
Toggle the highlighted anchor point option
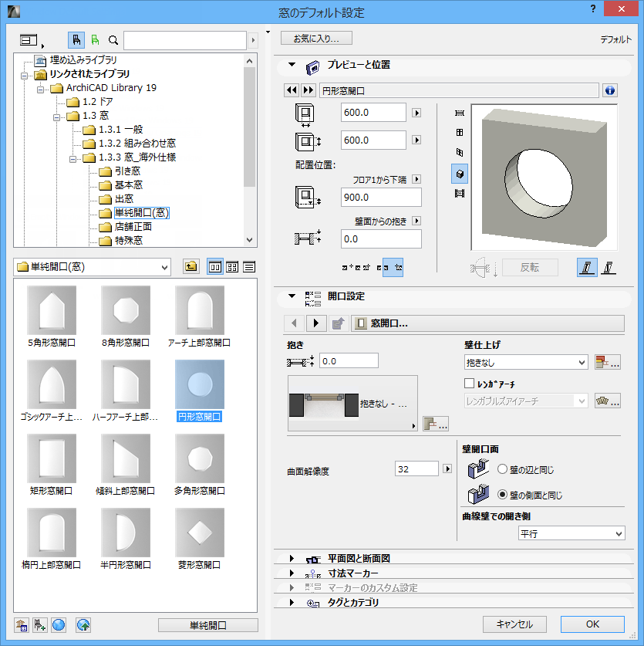coord(393,267)
